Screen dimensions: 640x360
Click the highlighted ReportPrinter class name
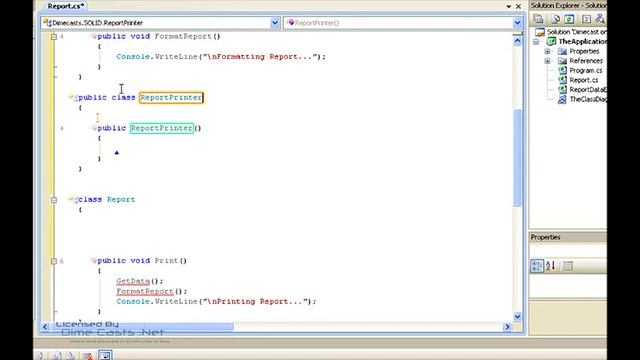(171, 98)
